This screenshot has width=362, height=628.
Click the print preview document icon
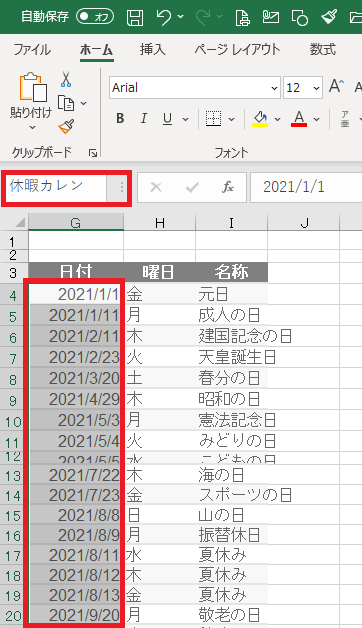coord(243,17)
